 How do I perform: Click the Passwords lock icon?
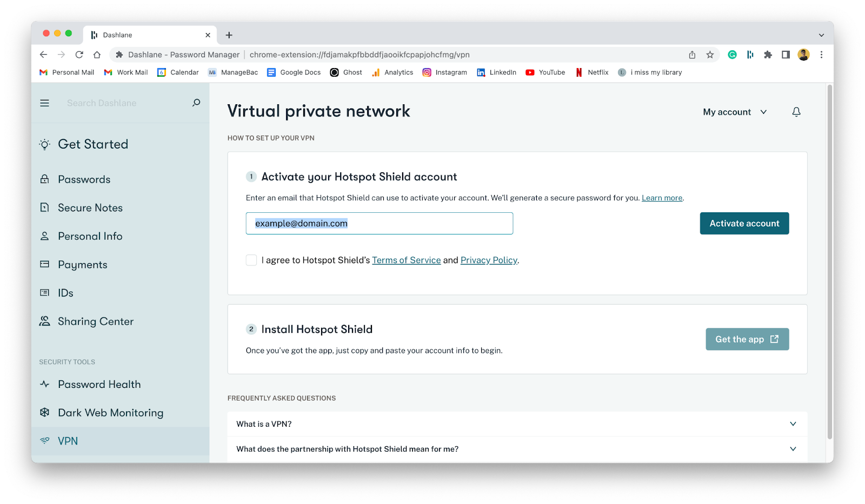(x=45, y=179)
